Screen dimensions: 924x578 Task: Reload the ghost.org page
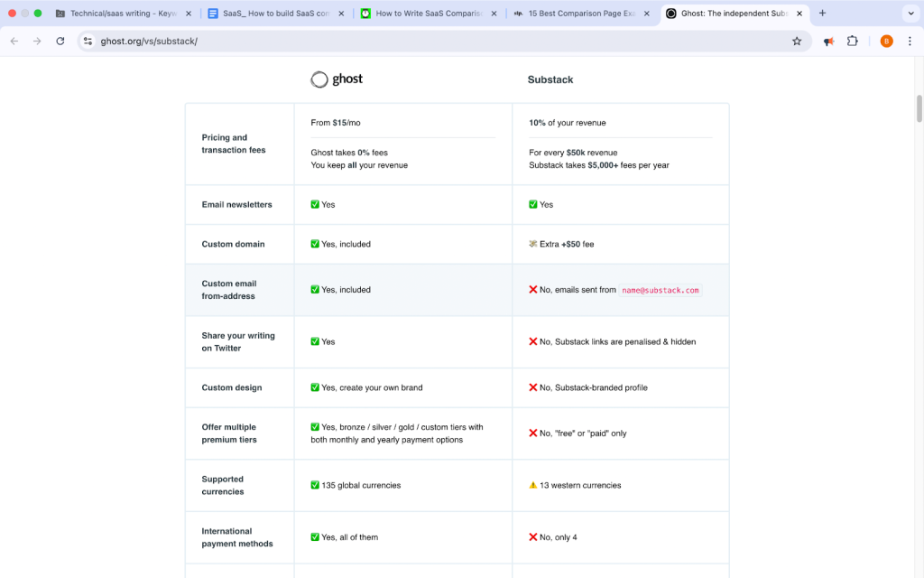coord(60,41)
